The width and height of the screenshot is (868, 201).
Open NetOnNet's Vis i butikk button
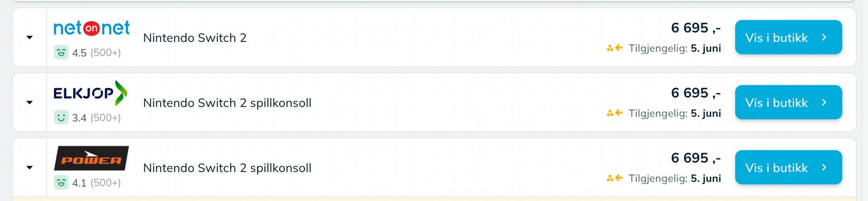(788, 37)
